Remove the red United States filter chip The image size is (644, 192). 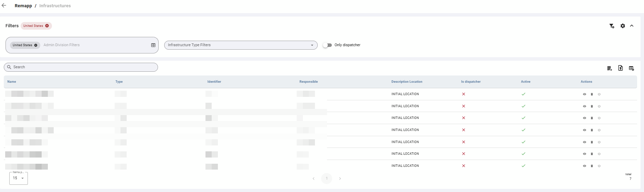(x=47, y=26)
